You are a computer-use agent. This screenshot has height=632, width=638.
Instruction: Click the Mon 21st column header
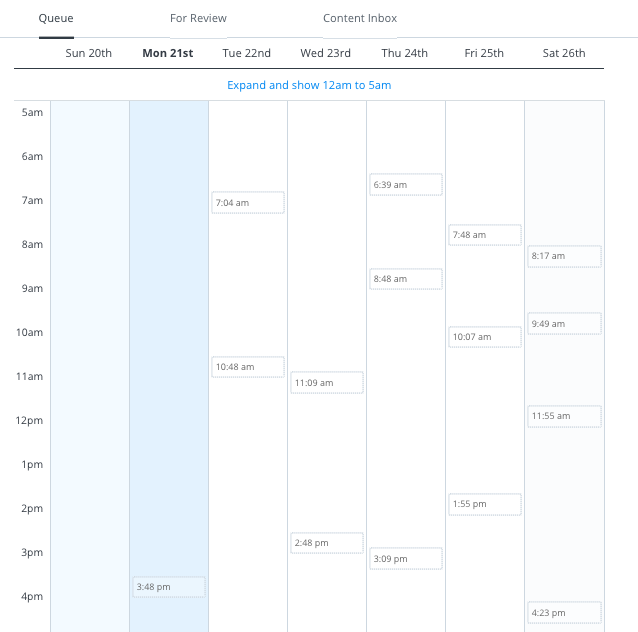[x=168, y=53]
